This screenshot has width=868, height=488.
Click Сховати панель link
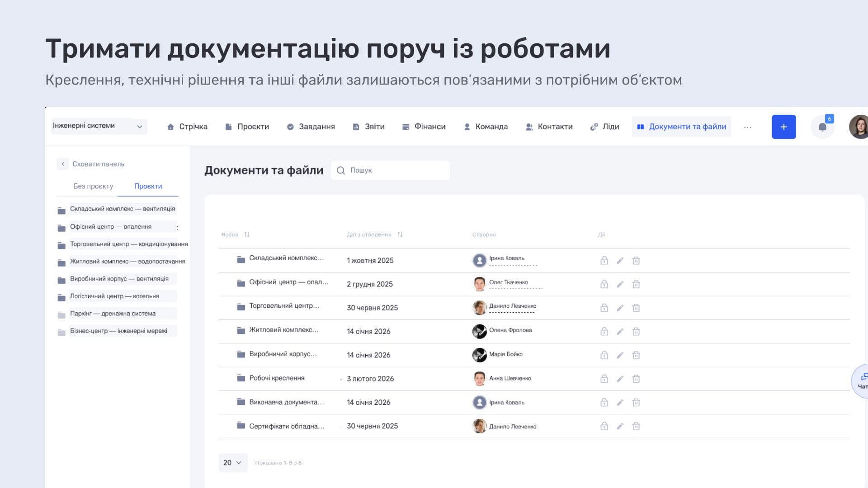click(98, 164)
